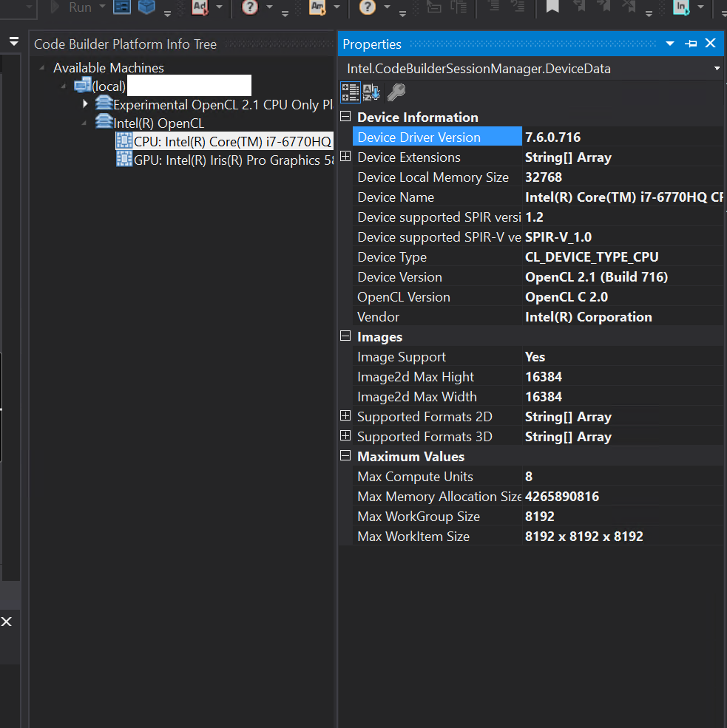Open Properties window position dropdown arrow

click(670, 44)
